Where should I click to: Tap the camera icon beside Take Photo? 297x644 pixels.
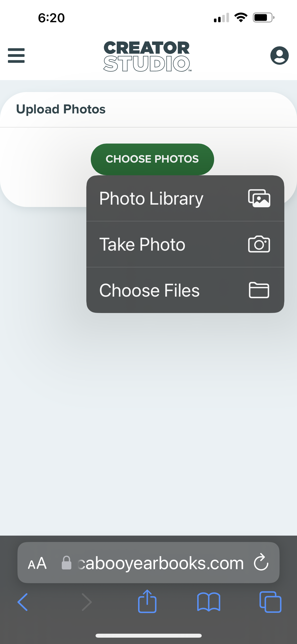pyautogui.click(x=259, y=244)
